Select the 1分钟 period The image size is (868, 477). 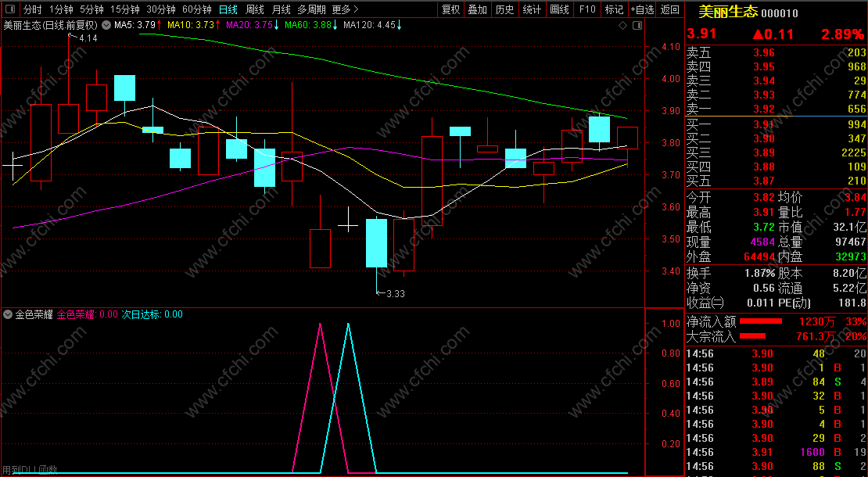[61, 9]
